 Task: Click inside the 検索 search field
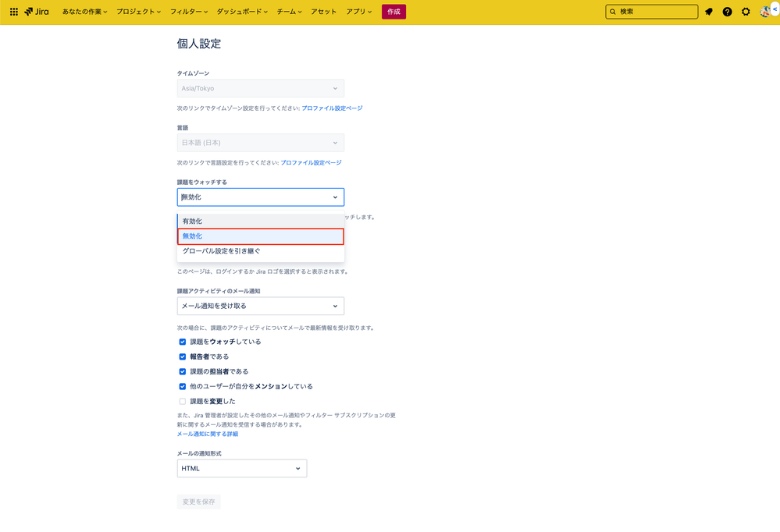click(x=651, y=11)
